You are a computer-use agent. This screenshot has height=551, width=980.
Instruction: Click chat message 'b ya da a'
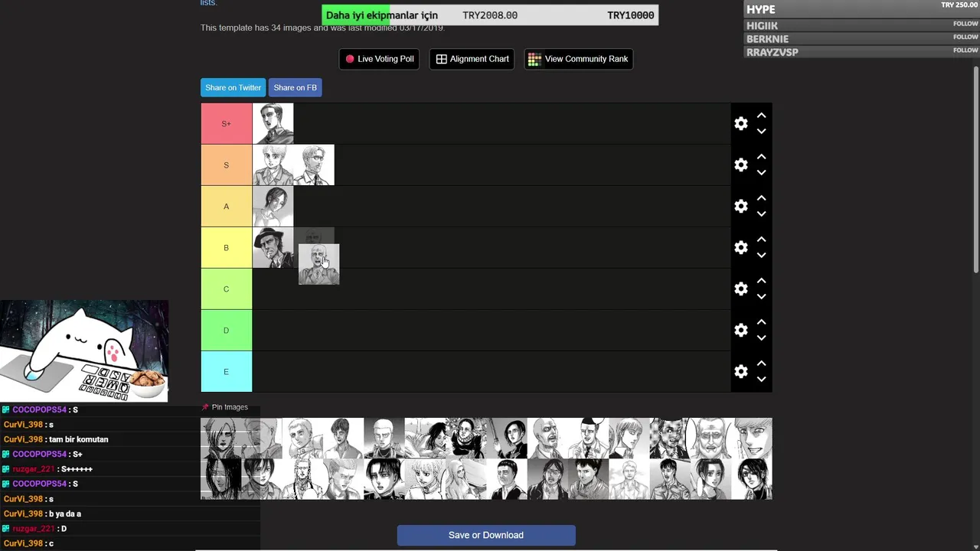(x=65, y=514)
